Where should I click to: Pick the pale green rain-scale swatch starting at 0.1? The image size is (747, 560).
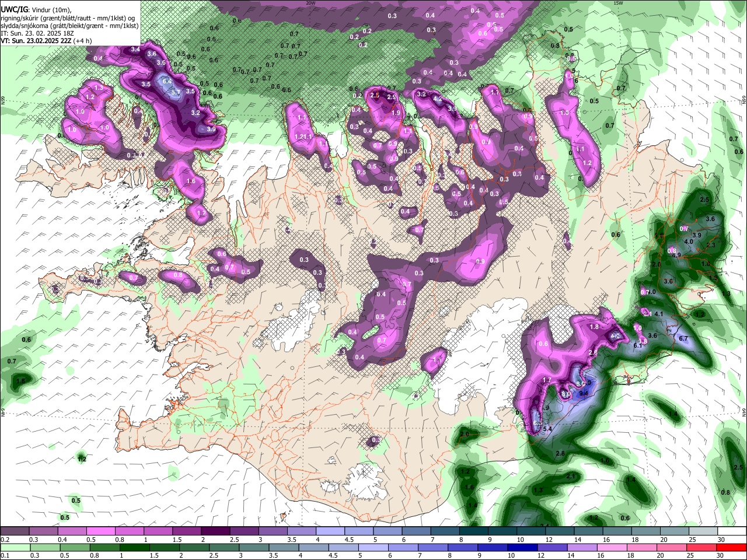click(x=15, y=547)
